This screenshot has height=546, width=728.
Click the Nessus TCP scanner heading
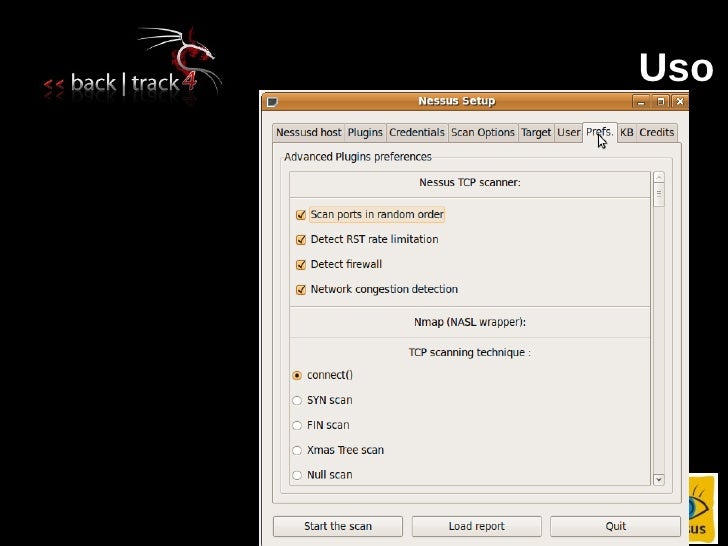(x=469, y=182)
